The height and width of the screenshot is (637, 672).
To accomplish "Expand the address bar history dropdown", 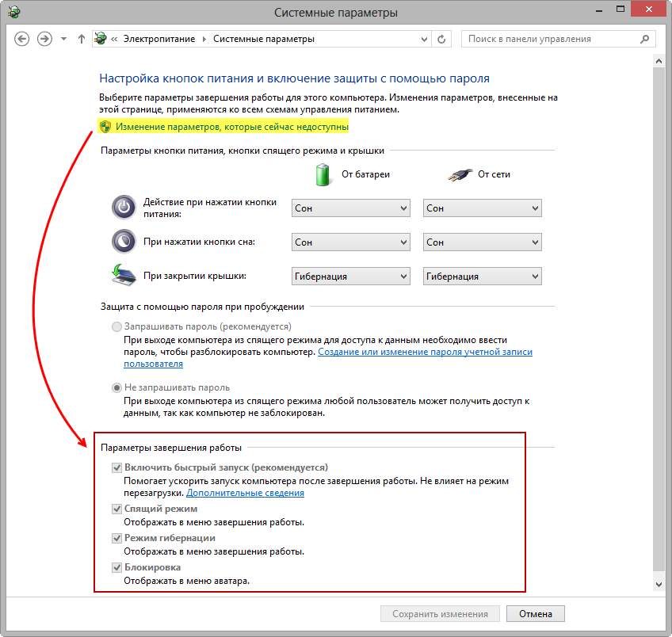I will tap(424, 40).
